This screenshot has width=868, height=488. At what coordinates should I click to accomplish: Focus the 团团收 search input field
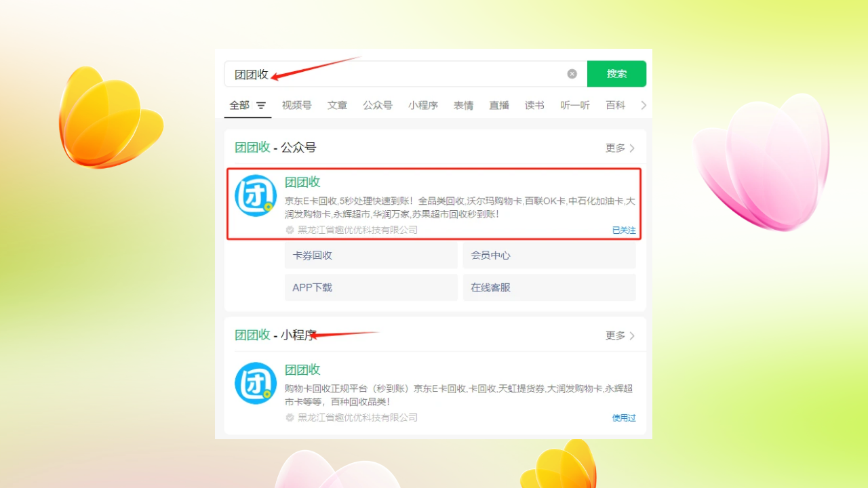click(x=406, y=74)
